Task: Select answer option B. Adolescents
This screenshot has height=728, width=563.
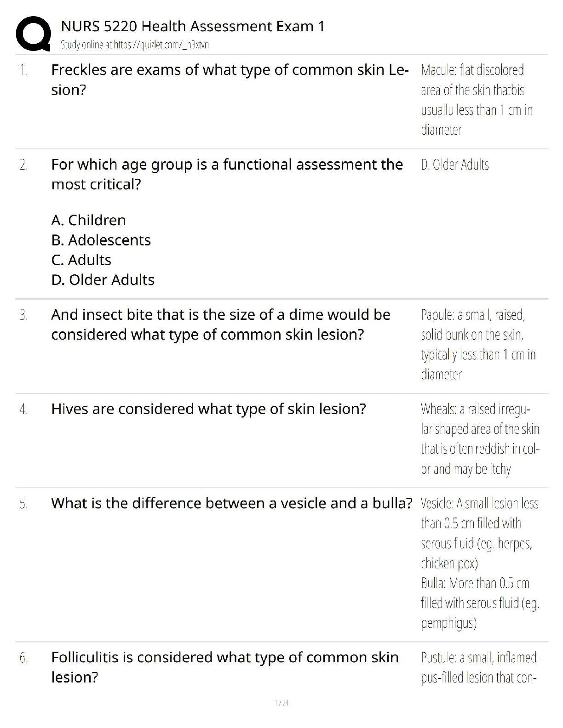Action: tap(101, 240)
